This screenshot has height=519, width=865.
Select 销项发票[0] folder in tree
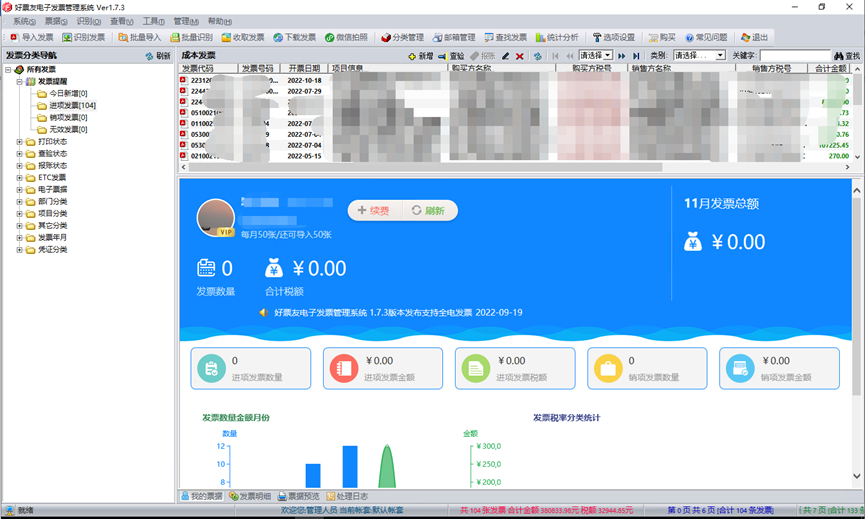(x=62, y=117)
